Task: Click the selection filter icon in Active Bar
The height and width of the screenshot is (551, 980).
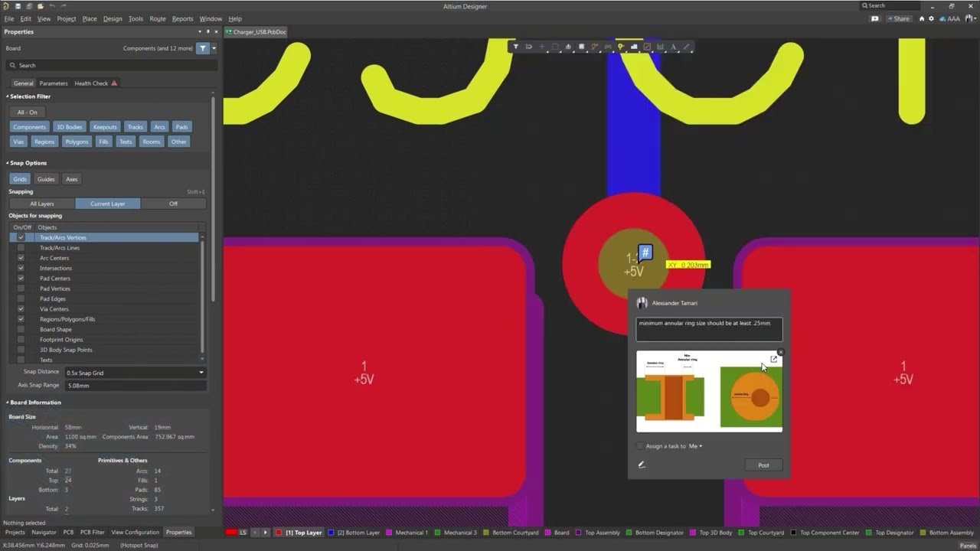Action: click(515, 47)
